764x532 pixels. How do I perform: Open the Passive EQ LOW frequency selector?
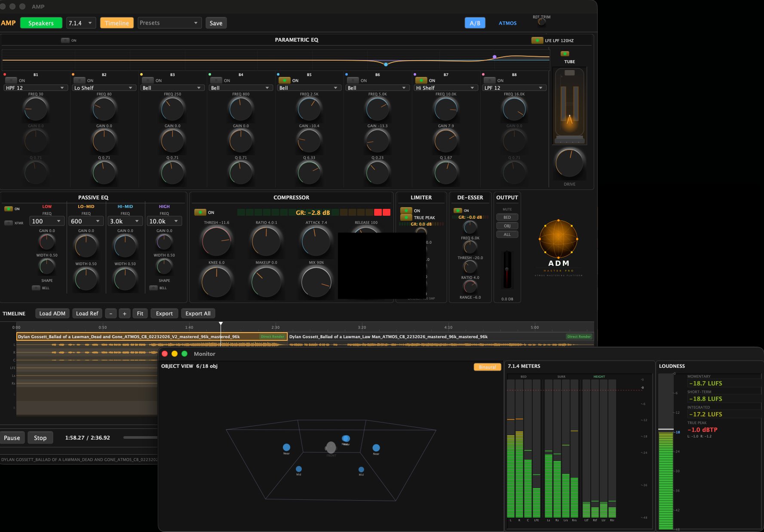point(46,221)
